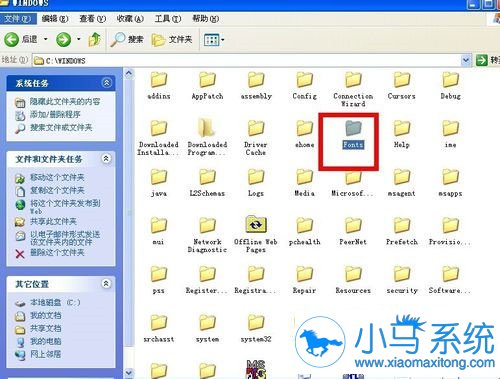Image resolution: width=500 pixels, height=379 pixels.
Task: Open the Tools (工具) menu
Action: point(168,19)
